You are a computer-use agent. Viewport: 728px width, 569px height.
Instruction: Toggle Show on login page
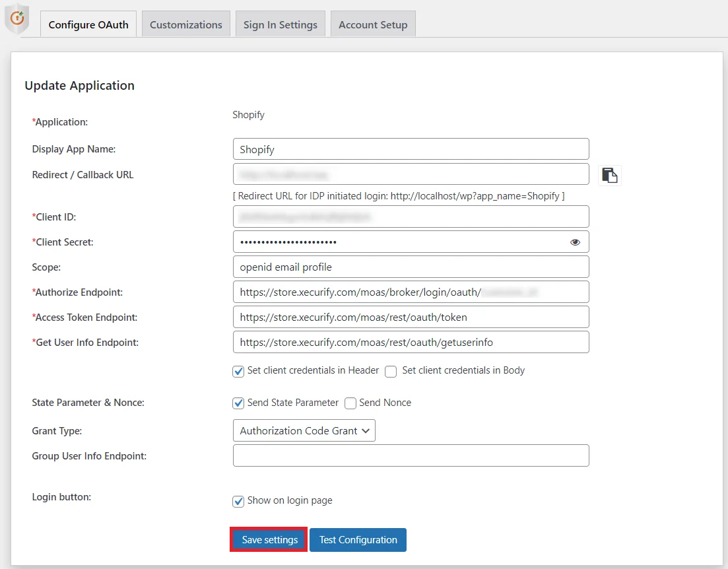click(238, 501)
